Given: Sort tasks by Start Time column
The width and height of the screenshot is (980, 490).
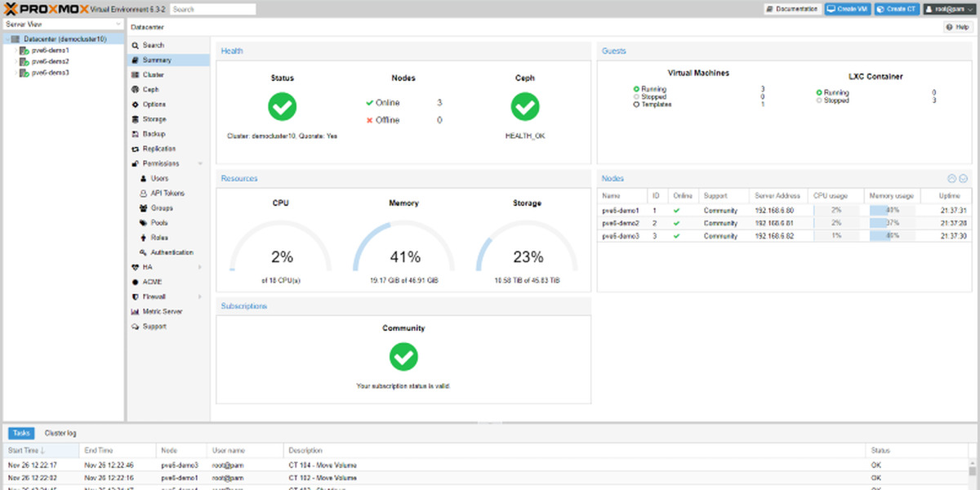Looking at the screenshot, I should [x=27, y=450].
